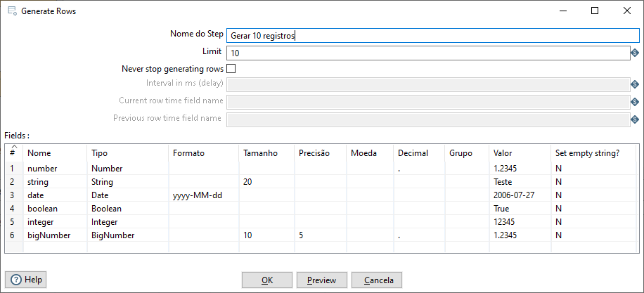The image size is (644, 293).
Task: Click the variable icon beside Limit field
Action: tap(635, 53)
